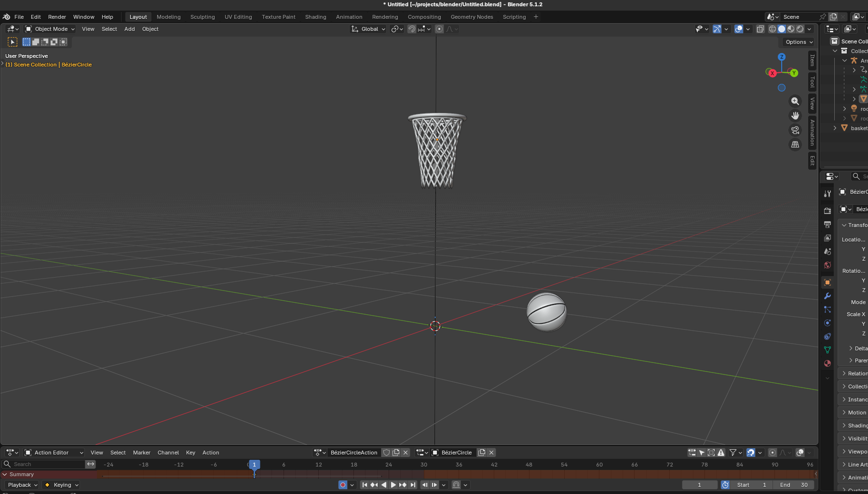868x494 pixels.
Task: Toggle snapping magnet in viewport header
Action: pyautogui.click(x=412, y=29)
